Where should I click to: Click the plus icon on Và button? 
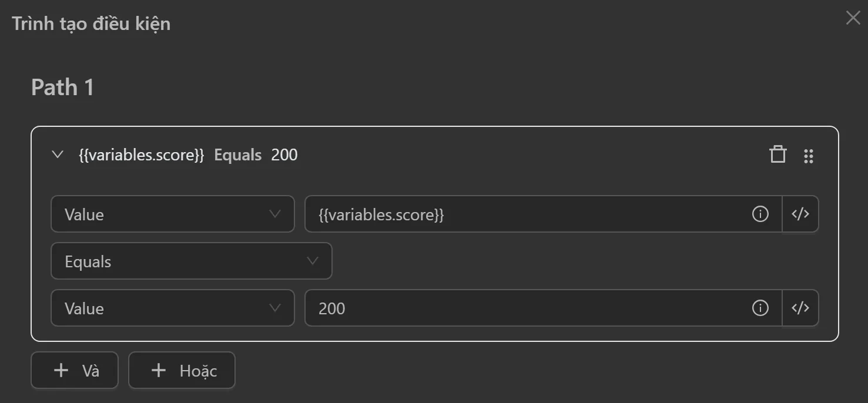[x=61, y=371]
